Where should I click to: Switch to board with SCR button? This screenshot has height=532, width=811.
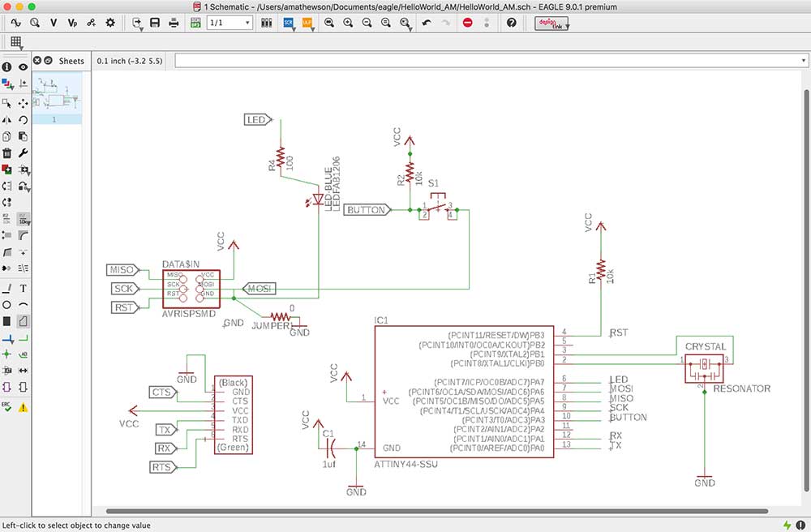pos(289,23)
